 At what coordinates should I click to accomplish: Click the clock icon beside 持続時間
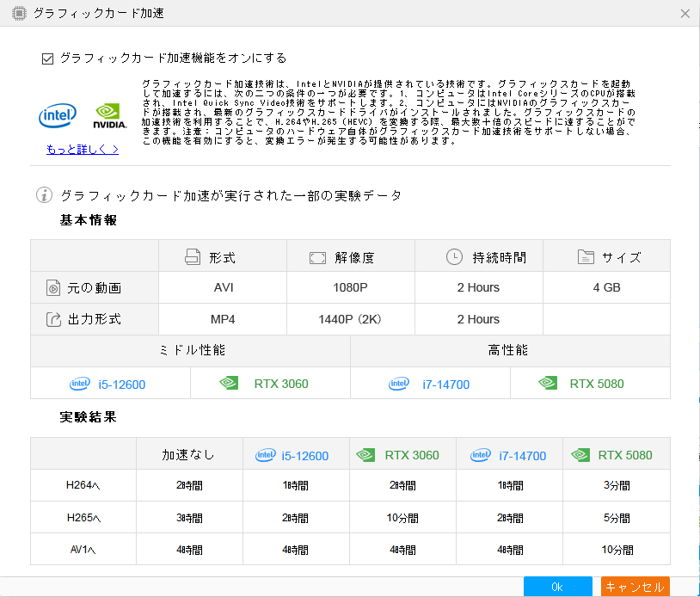point(452,255)
